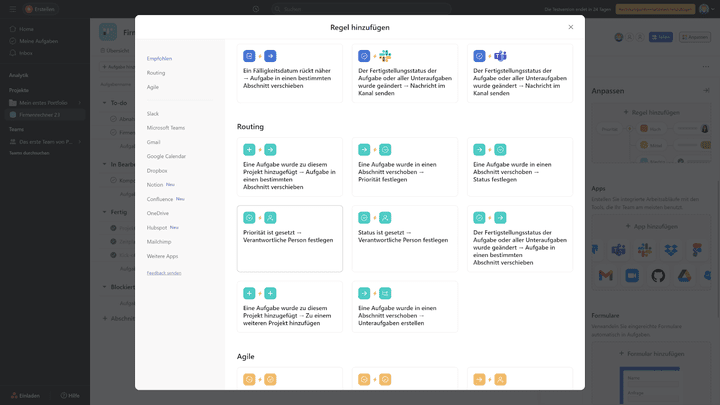Click the 'Weitere Apps' sidebar entry

pos(160,256)
